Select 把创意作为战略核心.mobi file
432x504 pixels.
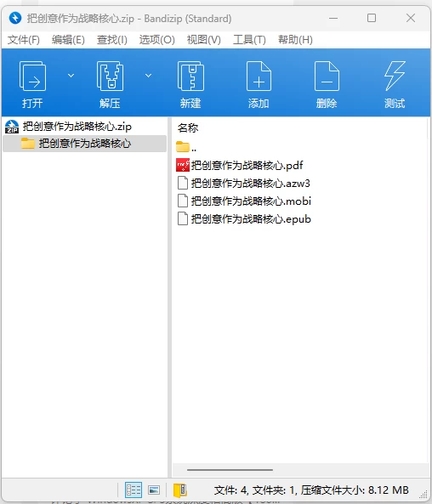click(x=251, y=201)
